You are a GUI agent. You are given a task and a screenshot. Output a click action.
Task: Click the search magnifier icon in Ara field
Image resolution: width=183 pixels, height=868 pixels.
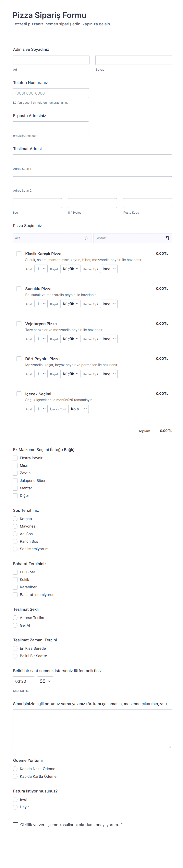coord(87,238)
